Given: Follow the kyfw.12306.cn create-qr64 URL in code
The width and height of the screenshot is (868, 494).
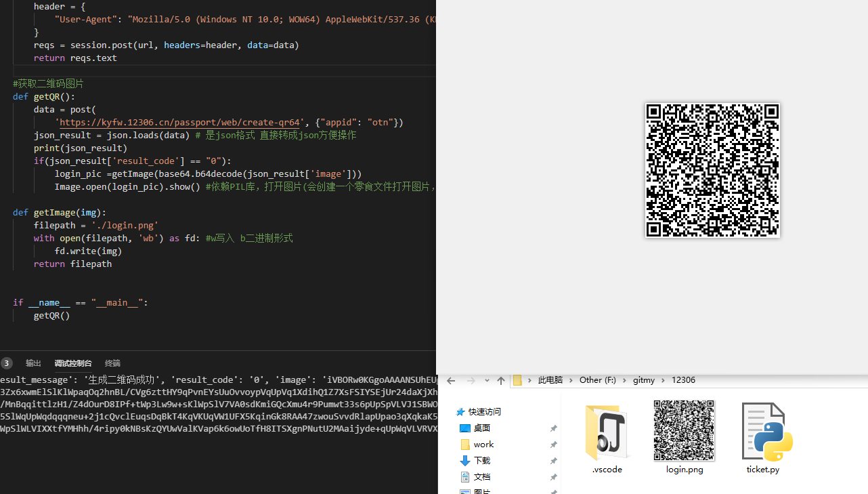Looking at the screenshot, I should tap(181, 123).
